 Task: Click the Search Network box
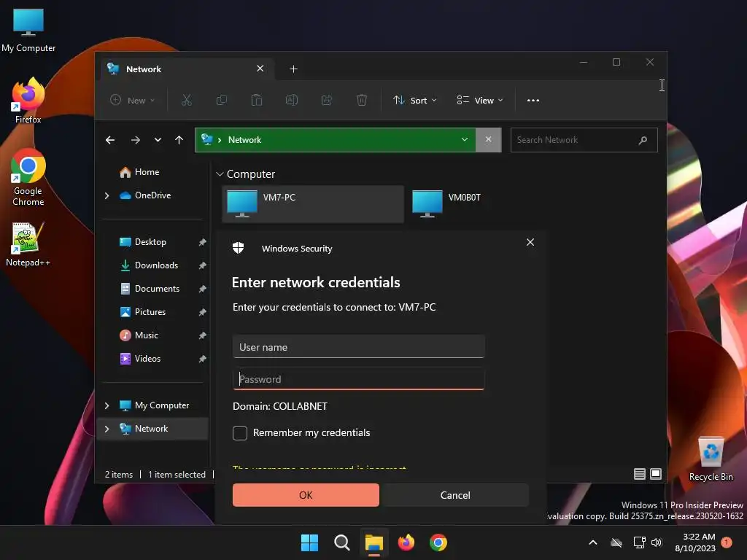click(584, 140)
